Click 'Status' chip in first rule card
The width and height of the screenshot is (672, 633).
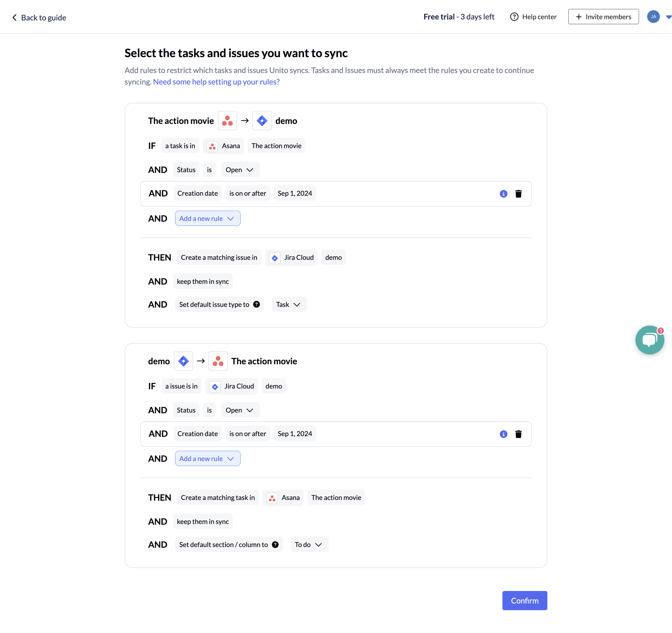[x=186, y=170]
